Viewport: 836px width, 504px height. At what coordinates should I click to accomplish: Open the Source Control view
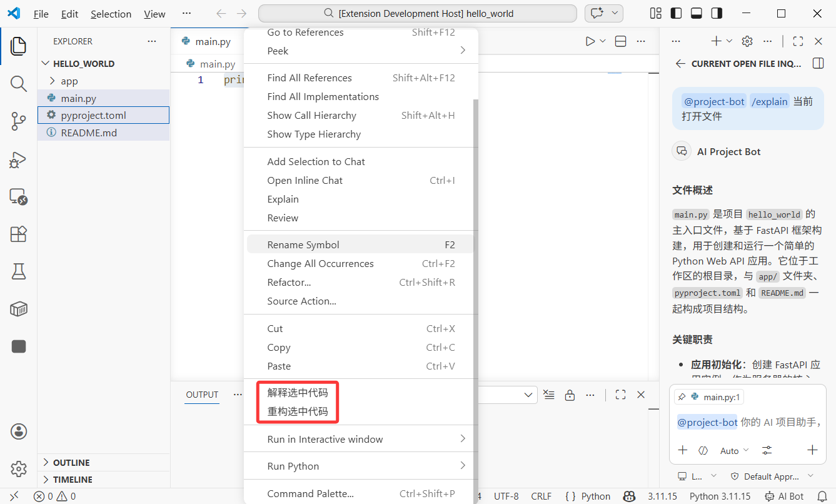click(x=18, y=121)
